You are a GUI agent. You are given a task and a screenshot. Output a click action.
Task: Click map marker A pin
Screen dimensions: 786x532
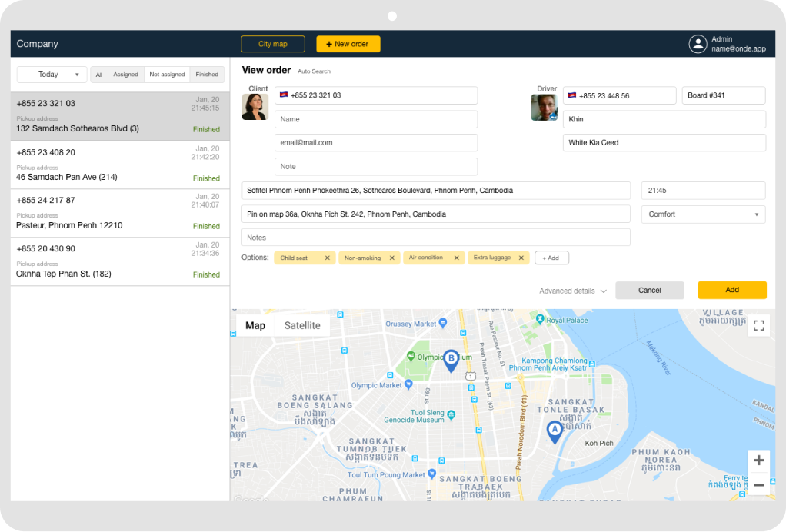[x=554, y=431]
